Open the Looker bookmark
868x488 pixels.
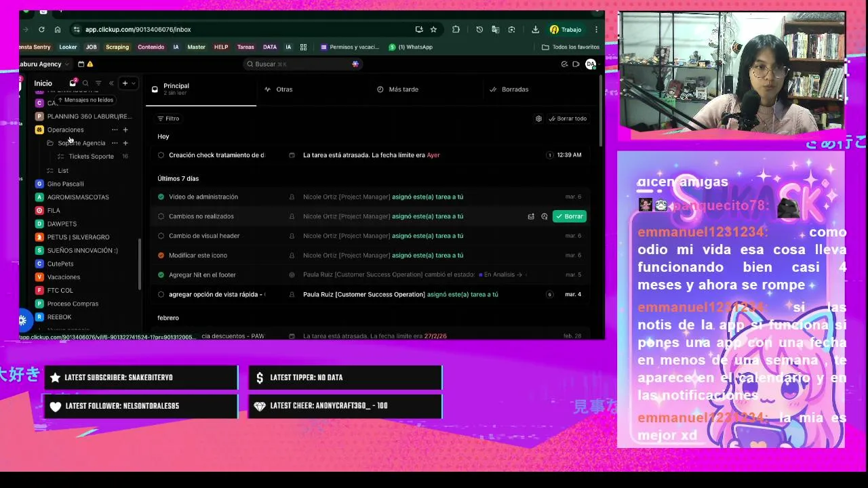pos(68,47)
